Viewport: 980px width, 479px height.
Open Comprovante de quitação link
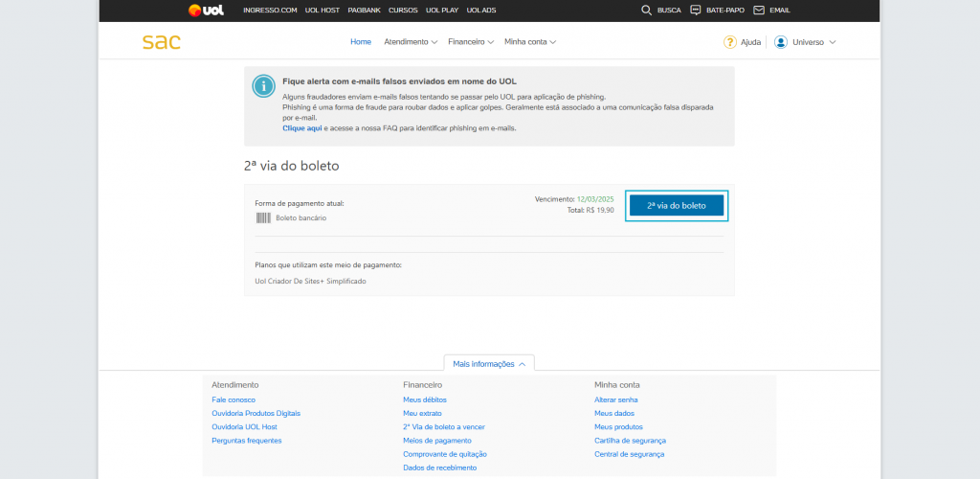click(x=445, y=454)
